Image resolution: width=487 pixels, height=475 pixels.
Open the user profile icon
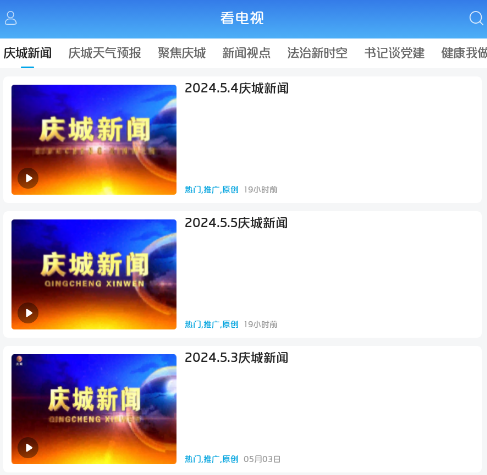[x=10, y=18]
